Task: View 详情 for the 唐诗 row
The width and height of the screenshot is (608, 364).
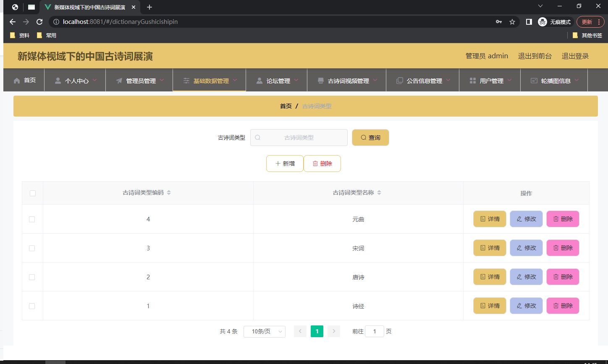Action: pos(490,277)
